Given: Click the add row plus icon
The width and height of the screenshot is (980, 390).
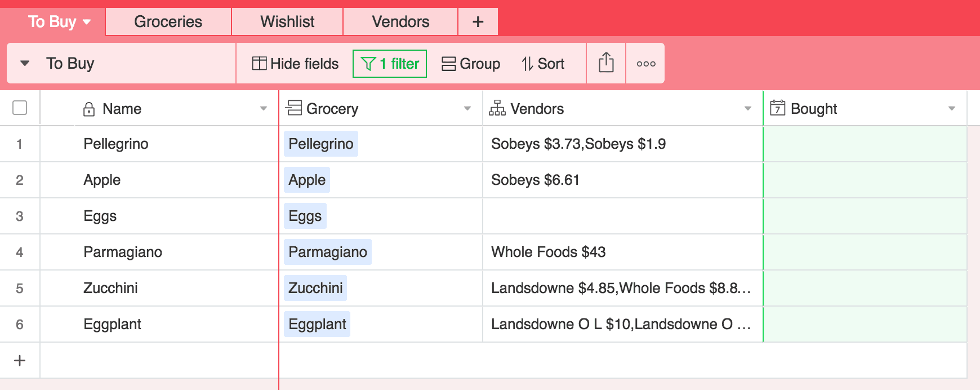Looking at the screenshot, I should pyautogui.click(x=20, y=361).
